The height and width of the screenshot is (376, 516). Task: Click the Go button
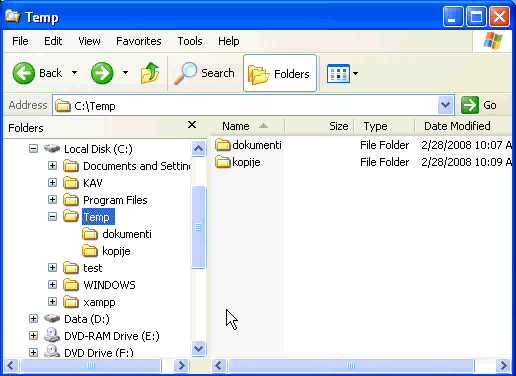pyautogui.click(x=479, y=105)
